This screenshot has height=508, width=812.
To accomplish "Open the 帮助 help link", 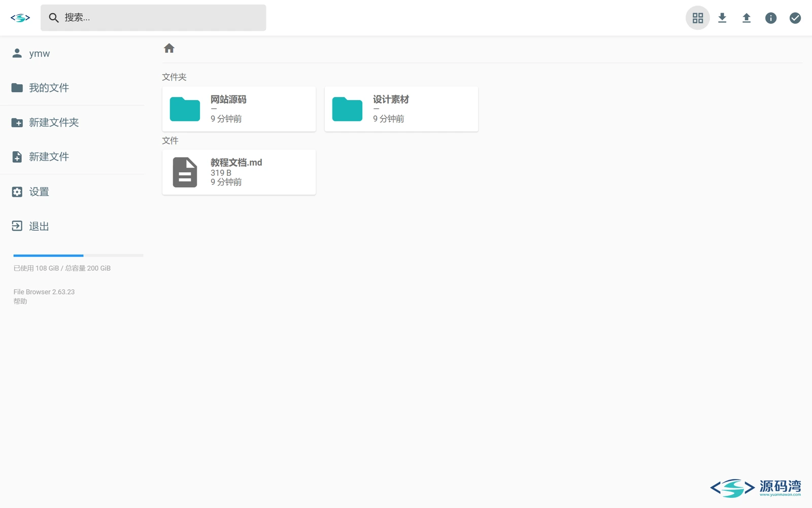I will [20, 301].
